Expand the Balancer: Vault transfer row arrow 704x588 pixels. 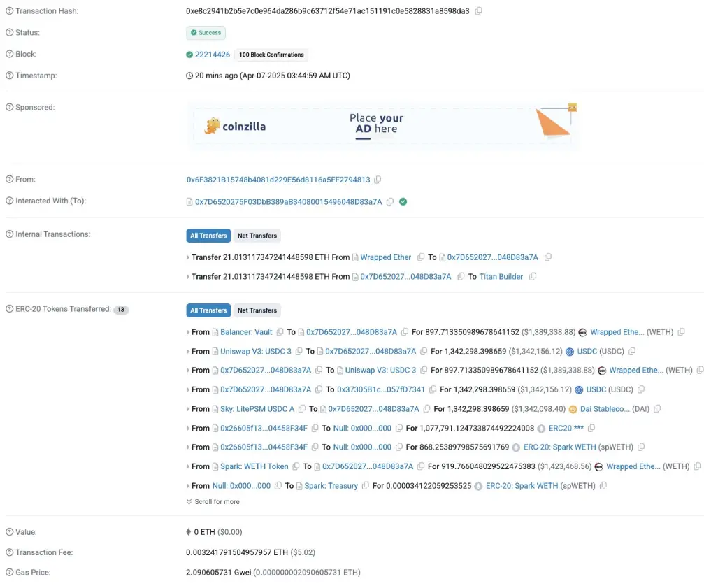click(188, 332)
